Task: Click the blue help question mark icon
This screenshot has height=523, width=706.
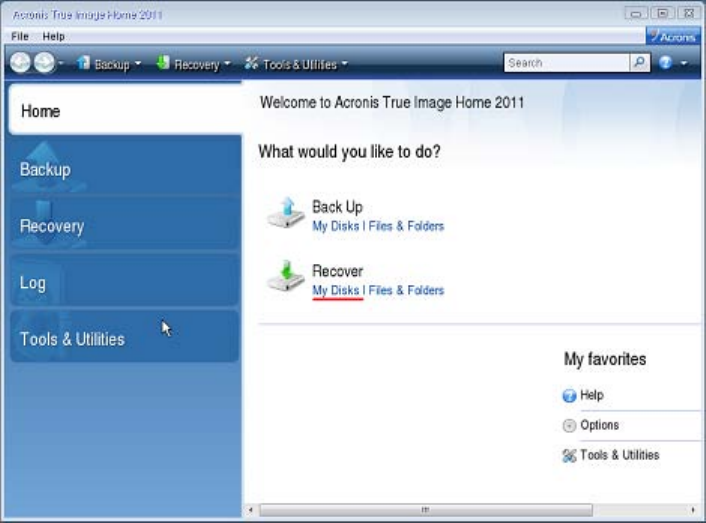Action: 665,63
